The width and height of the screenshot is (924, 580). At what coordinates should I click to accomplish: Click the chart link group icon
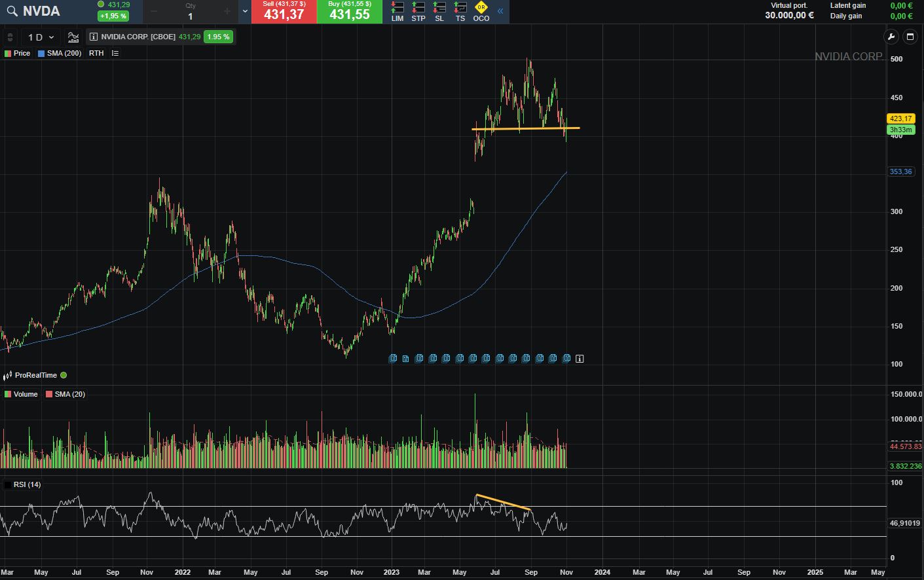click(x=10, y=37)
